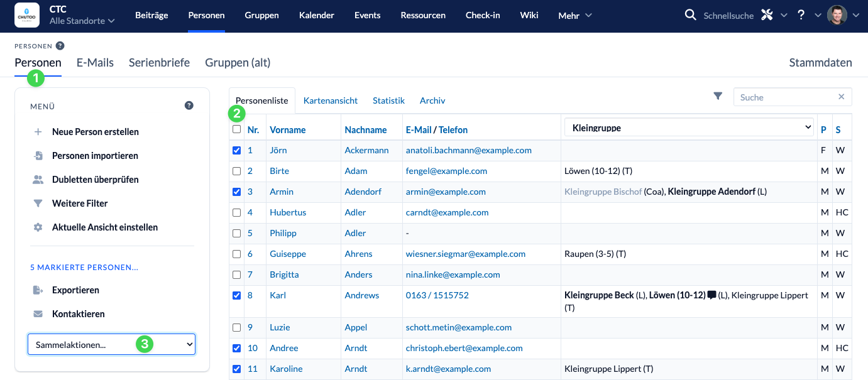Click help icon next to Personen heading
This screenshot has width=868, height=380.
point(60,45)
